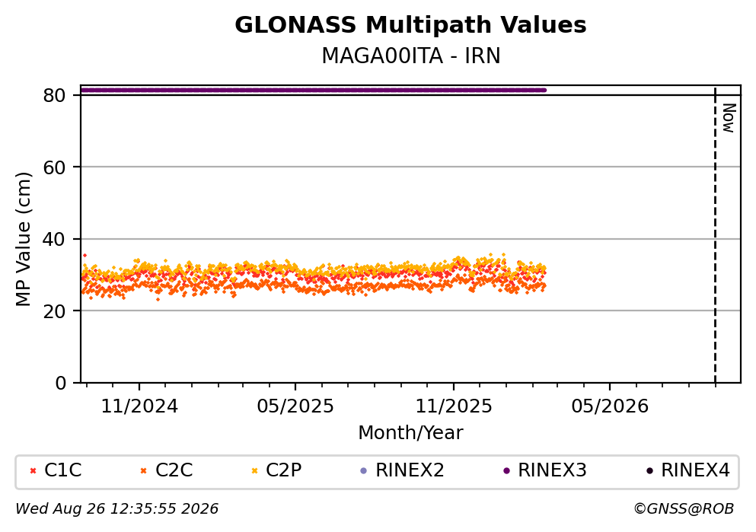The width and height of the screenshot is (756, 532).
Task: Select the C1C legend label
Action: 62,470
